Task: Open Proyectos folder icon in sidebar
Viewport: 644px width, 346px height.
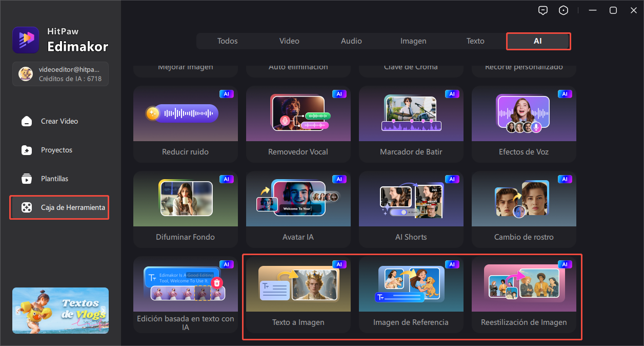Action: pos(26,150)
